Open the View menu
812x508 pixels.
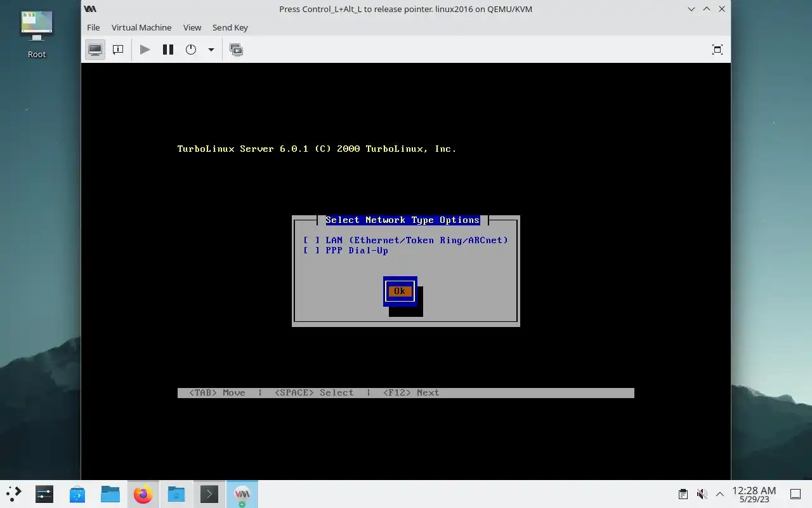192,27
